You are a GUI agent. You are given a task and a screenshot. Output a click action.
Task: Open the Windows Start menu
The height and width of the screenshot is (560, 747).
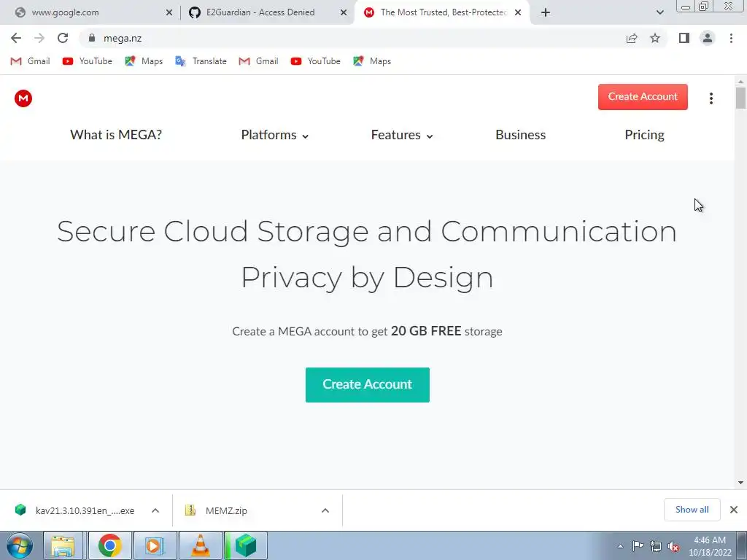20,545
